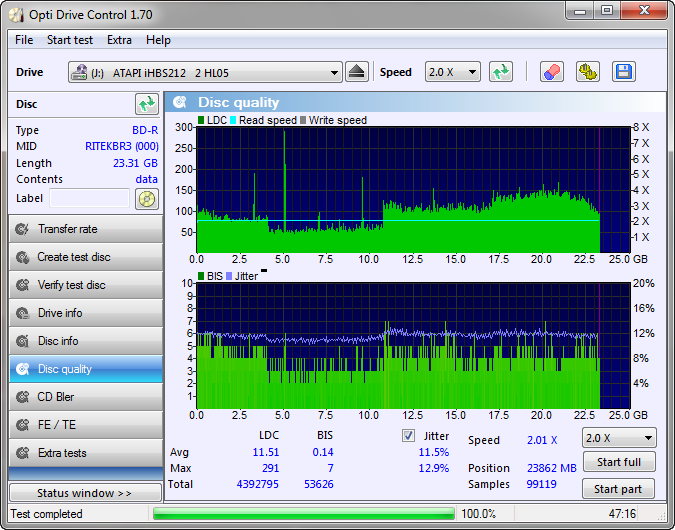Click the Transfer rate sidebar icon
Viewport: 675px width, 530px height.
point(22,229)
